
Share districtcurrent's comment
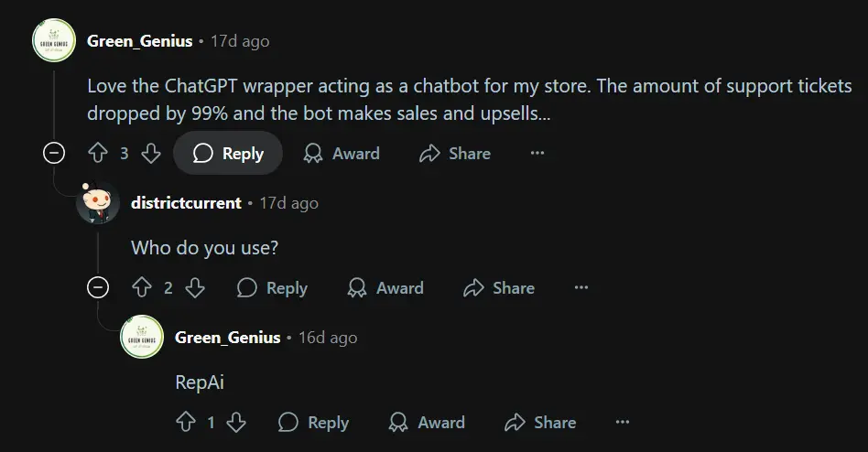pos(499,288)
